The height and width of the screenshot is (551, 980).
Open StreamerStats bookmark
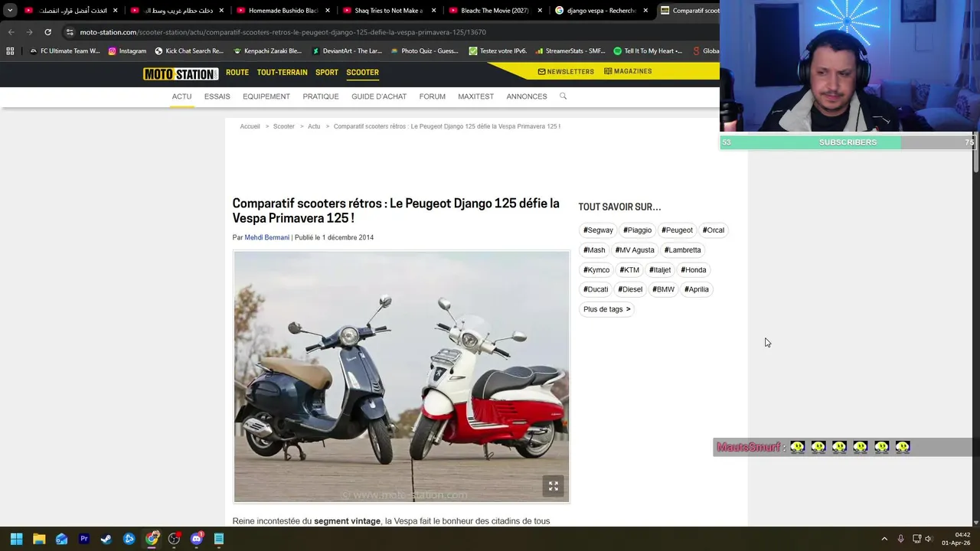coord(570,51)
